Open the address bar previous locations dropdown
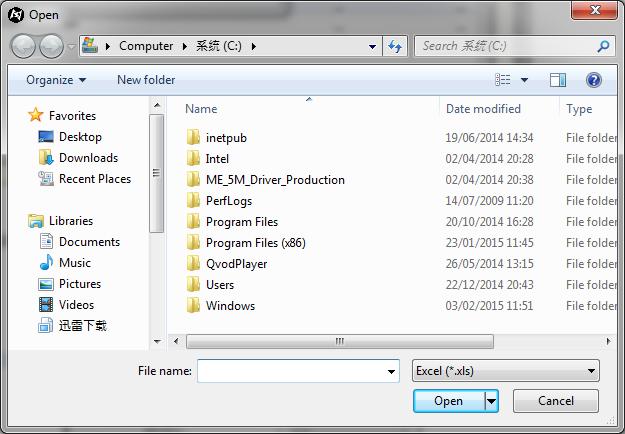Viewport: 625px width, 434px height. tap(372, 46)
